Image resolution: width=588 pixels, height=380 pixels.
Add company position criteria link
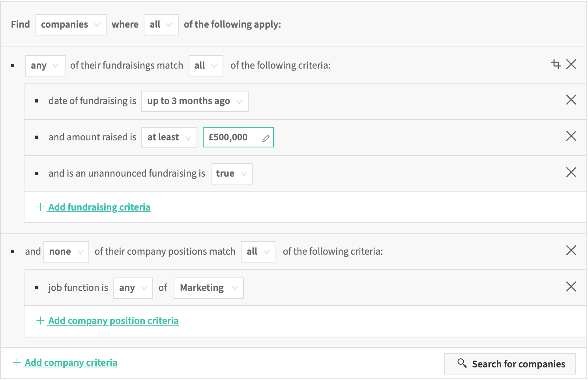pyautogui.click(x=108, y=321)
